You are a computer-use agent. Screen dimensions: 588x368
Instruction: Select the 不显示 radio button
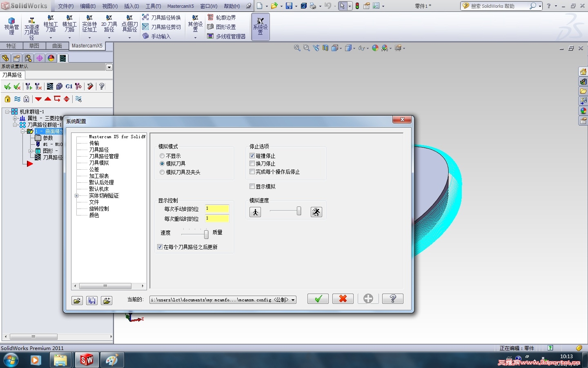(162, 156)
